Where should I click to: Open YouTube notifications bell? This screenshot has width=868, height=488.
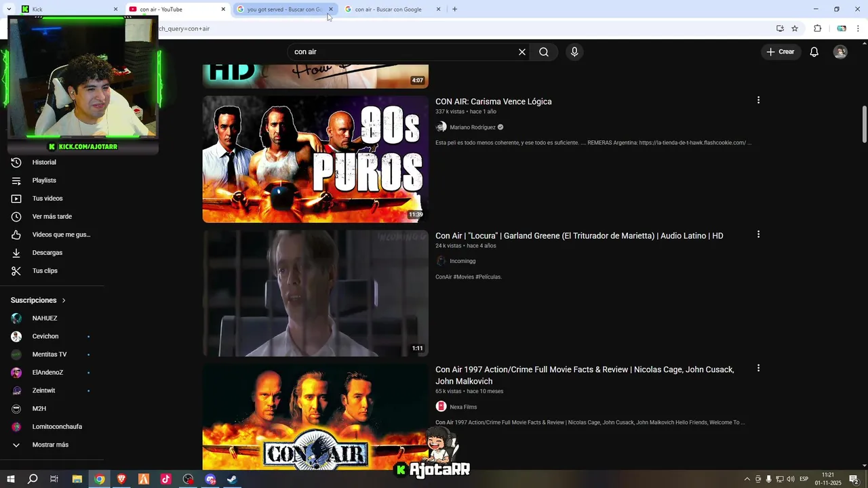point(814,52)
